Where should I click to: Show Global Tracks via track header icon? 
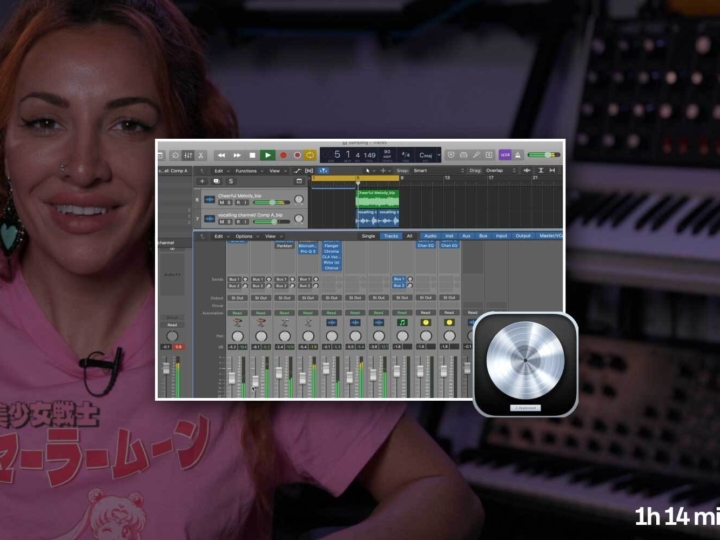pyautogui.click(x=299, y=181)
